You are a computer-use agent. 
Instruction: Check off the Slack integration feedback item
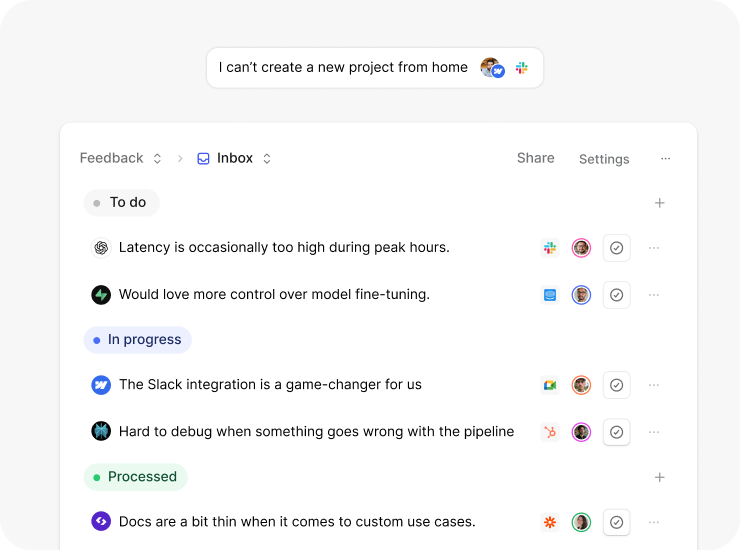tap(617, 385)
